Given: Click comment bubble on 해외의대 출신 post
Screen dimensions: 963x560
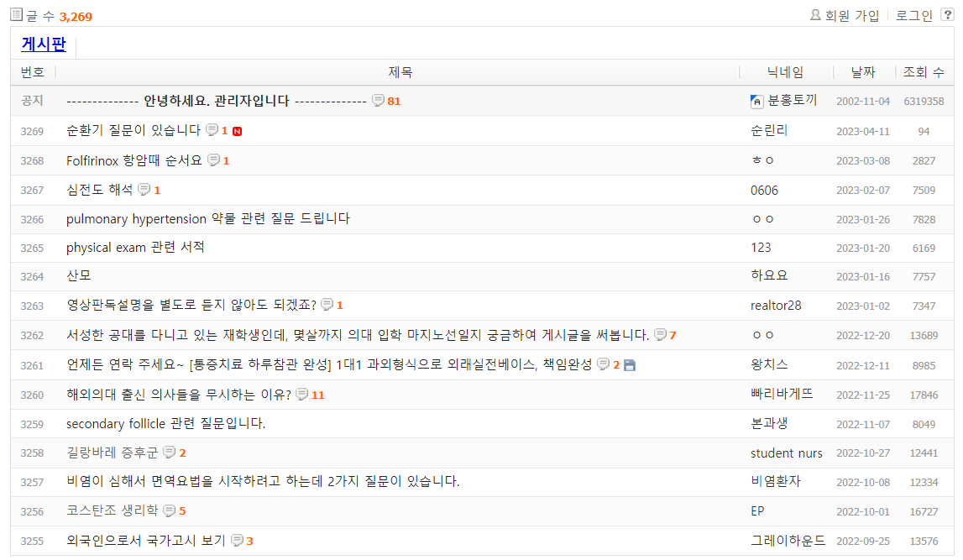Looking at the screenshot, I should tap(301, 395).
